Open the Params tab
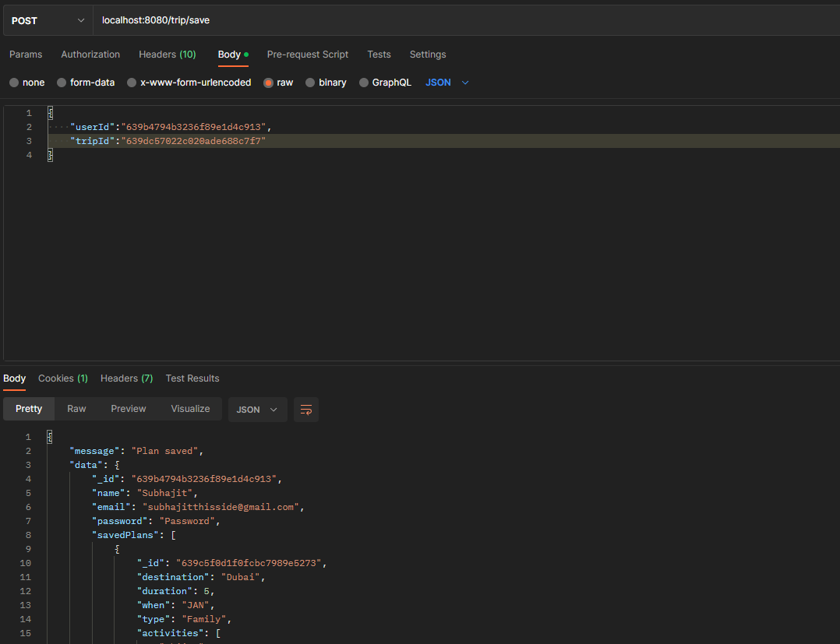 click(26, 55)
